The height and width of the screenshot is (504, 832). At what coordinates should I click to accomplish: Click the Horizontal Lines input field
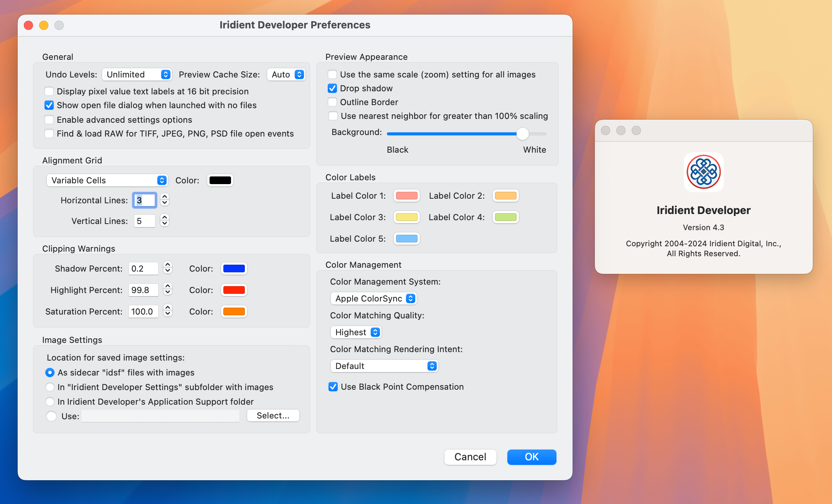[145, 200]
